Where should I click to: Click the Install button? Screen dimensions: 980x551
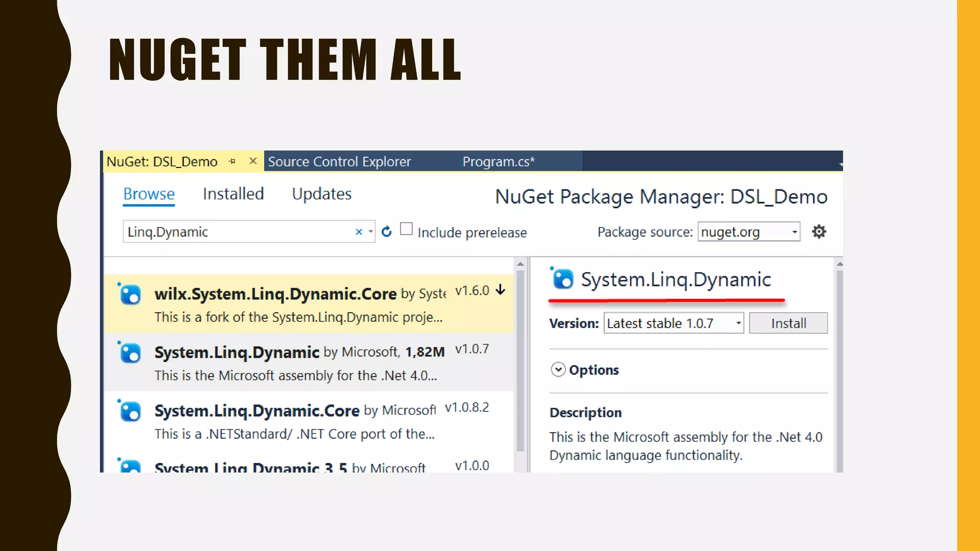click(788, 323)
